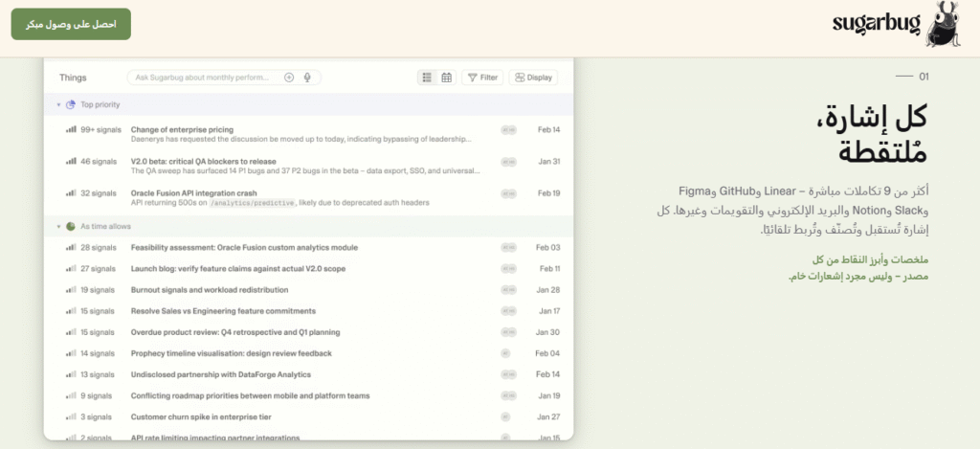The image size is (980, 449).
Task: Collapse the As time allows group
Action: tap(57, 227)
